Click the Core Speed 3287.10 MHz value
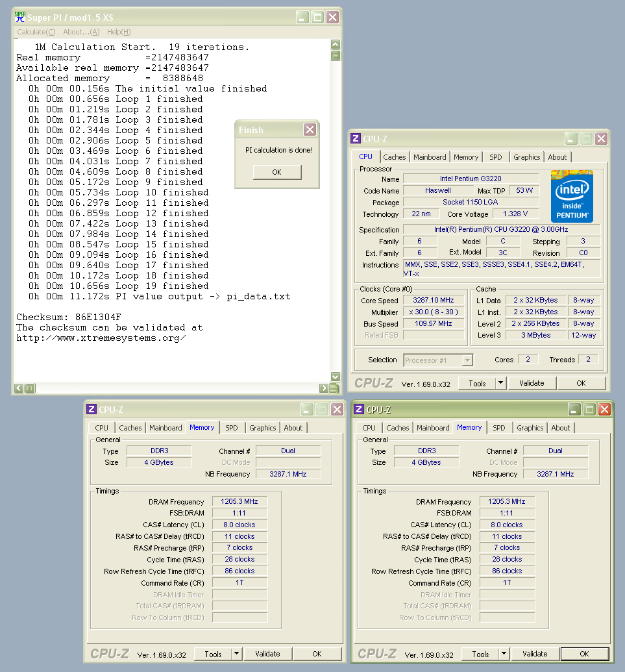This screenshot has width=625, height=672. (x=433, y=300)
